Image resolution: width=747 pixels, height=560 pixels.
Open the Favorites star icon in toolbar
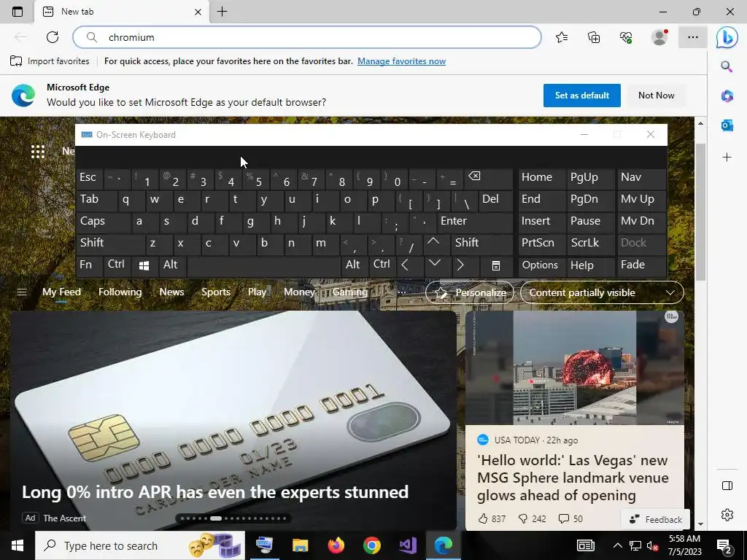click(x=562, y=37)
